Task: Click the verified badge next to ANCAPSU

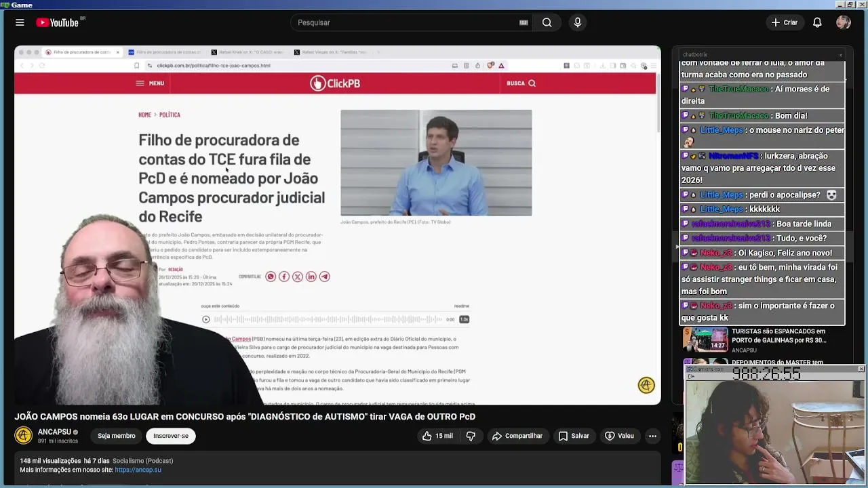Action: (x=76, y=432)
